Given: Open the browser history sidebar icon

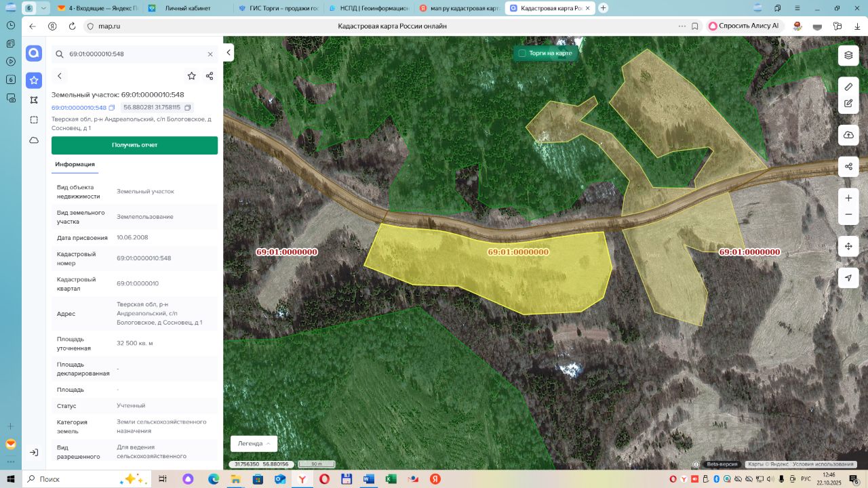Looking at the screenshot, I should click(11, 25).
